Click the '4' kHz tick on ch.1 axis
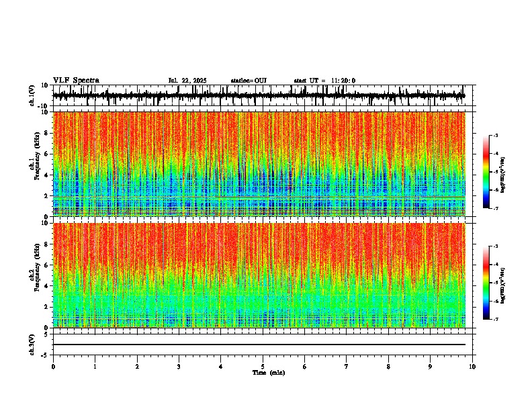The height and width of the screenshot is (411, 532). (47, 175)
